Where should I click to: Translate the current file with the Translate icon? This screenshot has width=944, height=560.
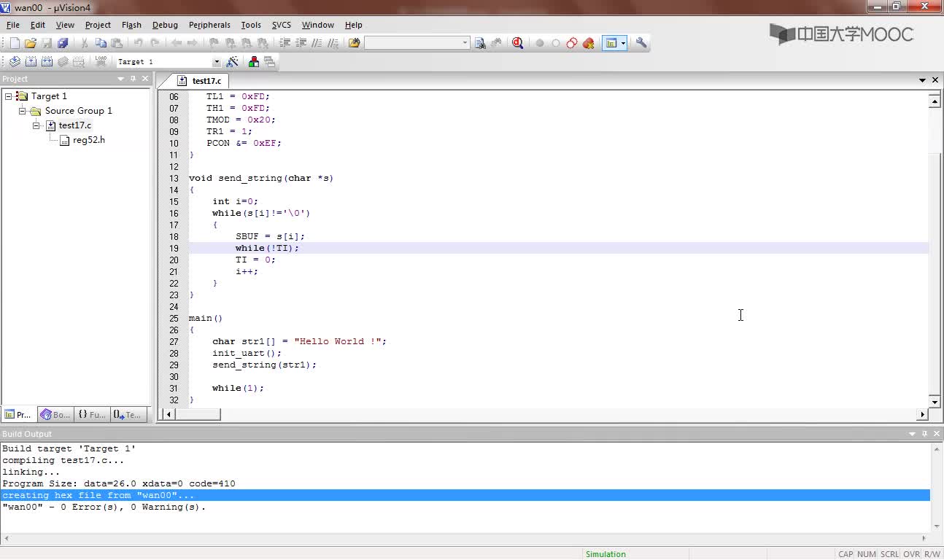[15, 62]
